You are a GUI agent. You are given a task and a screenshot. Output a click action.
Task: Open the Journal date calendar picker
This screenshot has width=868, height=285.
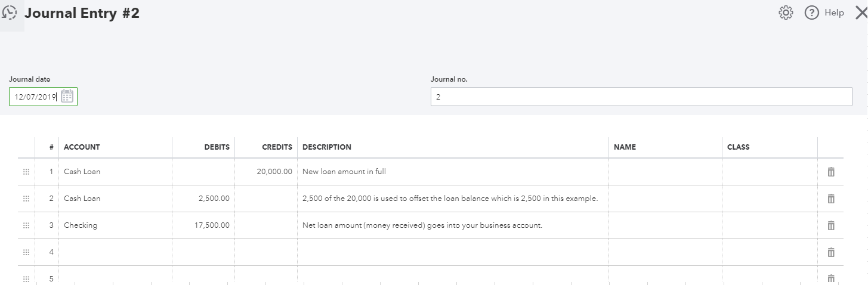click(67, 97)
